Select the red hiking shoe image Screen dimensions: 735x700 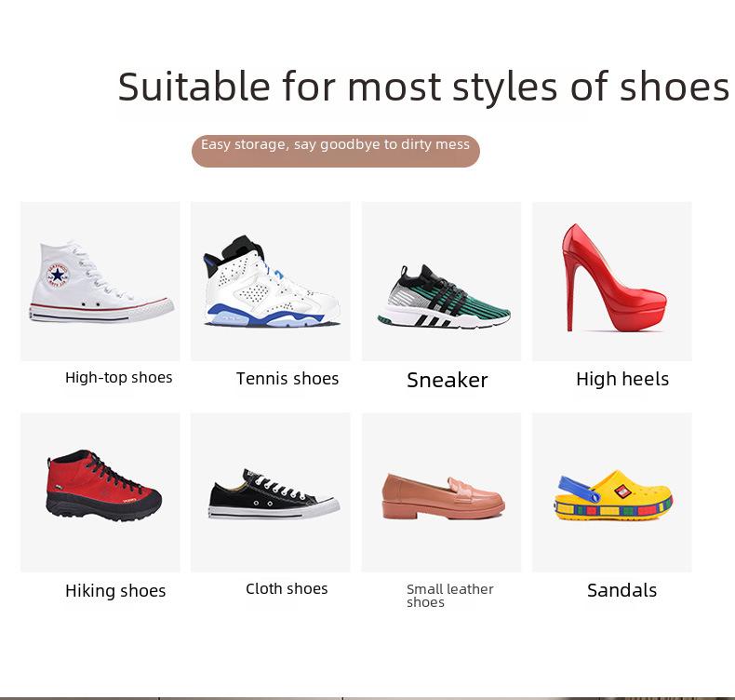point(100,492)
